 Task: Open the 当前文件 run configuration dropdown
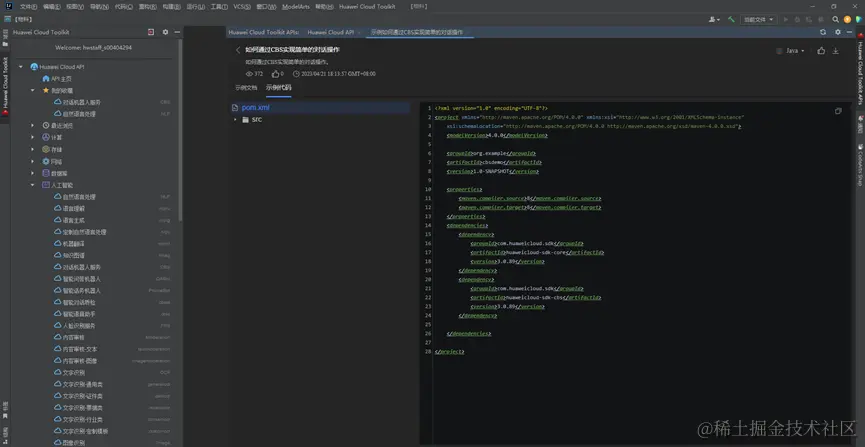coord(759,19)
